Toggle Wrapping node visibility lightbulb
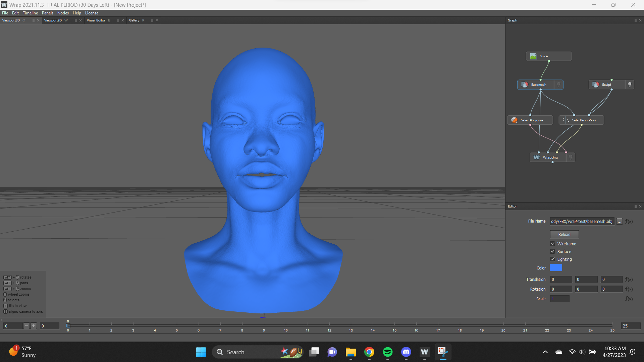The width and height of the screenshot is (644, 362). point(571,157)
